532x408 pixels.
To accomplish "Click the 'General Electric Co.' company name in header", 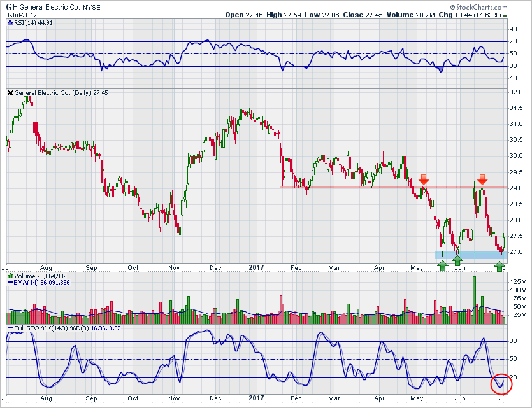I will (50, 7).
